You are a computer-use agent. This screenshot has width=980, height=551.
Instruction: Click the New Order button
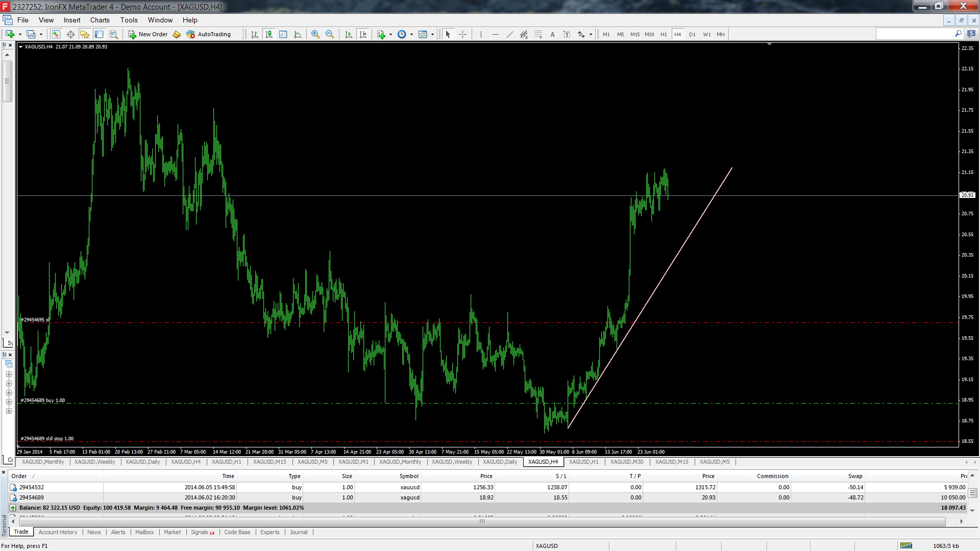coord(148,34)
